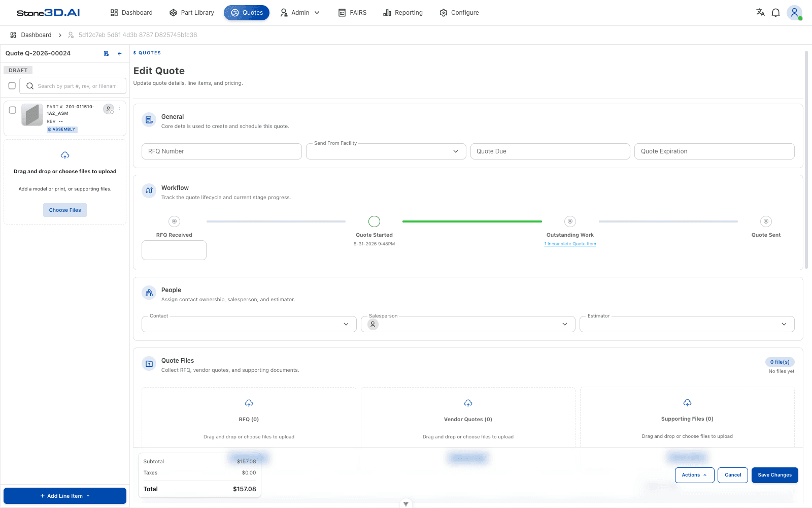Screen dimensions: 812x508
Task: Open Add Line Item options
Action: pyautogui.click(x=65, y=496)
